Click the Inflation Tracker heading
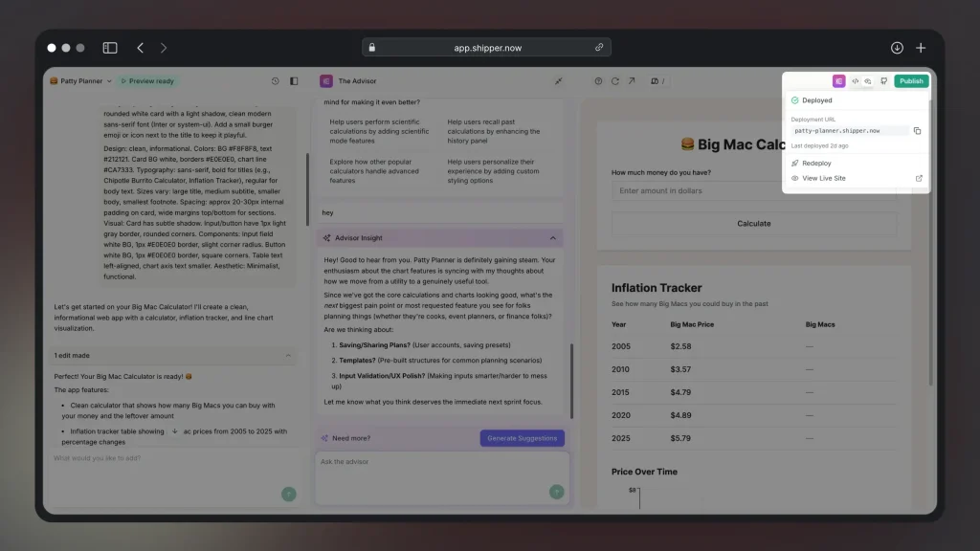Screen dimensions: 980x551 (x=657, y=288)
